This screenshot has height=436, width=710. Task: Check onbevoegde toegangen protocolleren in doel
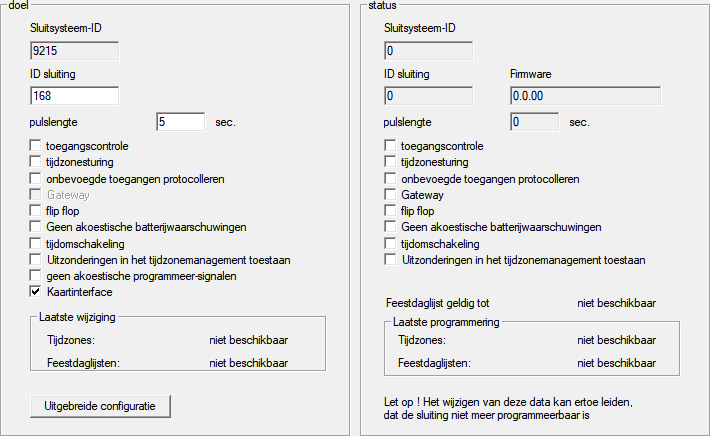(x=37, y=179)
